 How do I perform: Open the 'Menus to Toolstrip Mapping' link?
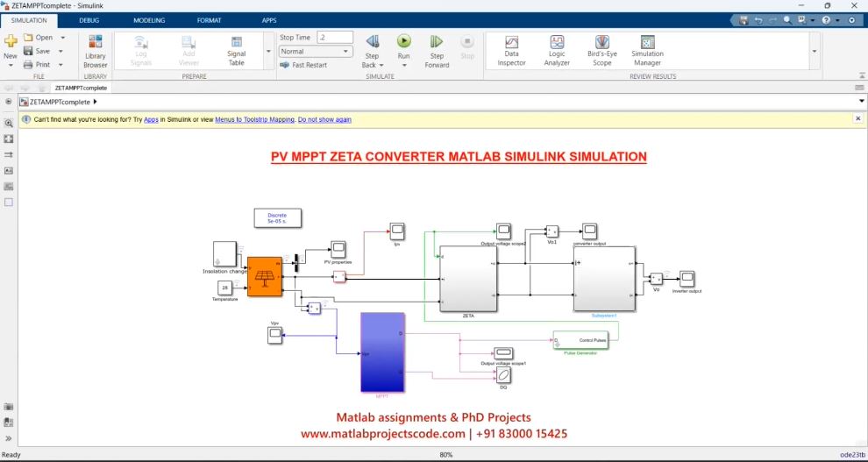pyautogui.click(x=255, y=119)
